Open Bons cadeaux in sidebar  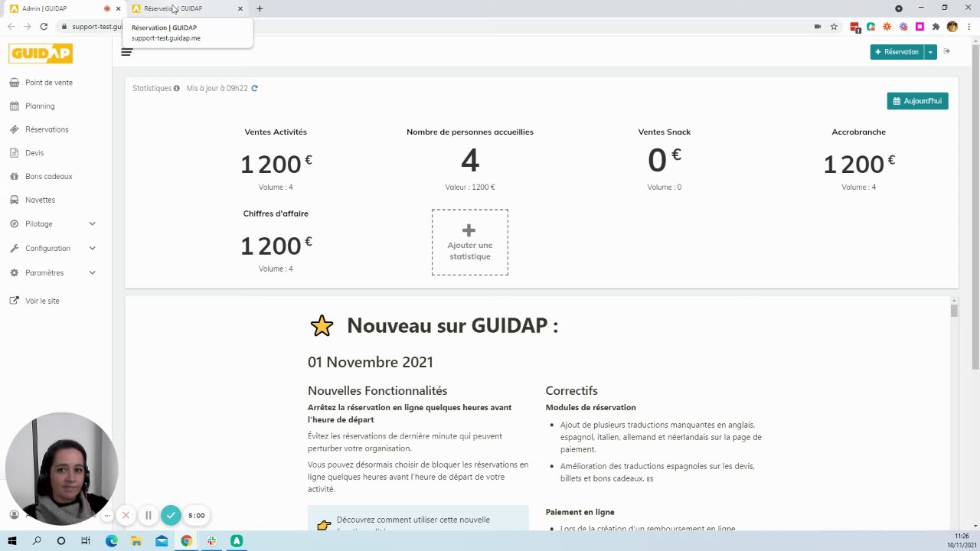48,177
